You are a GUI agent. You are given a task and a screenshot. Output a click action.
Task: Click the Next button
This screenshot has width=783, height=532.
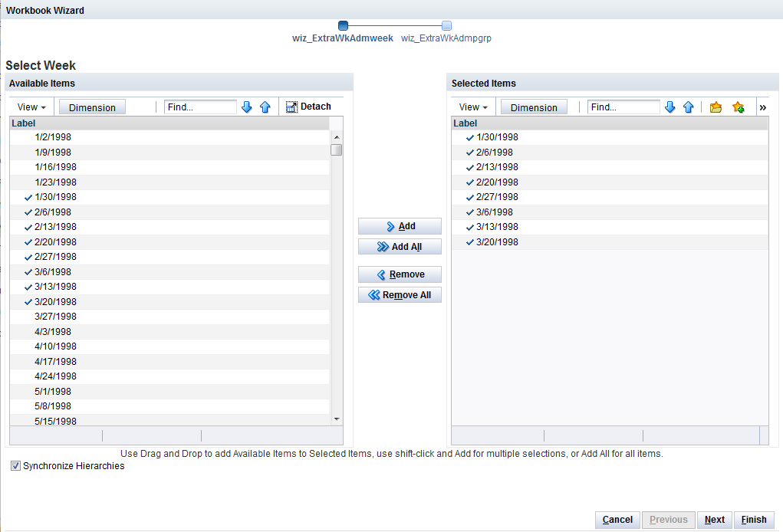(715, 520)
